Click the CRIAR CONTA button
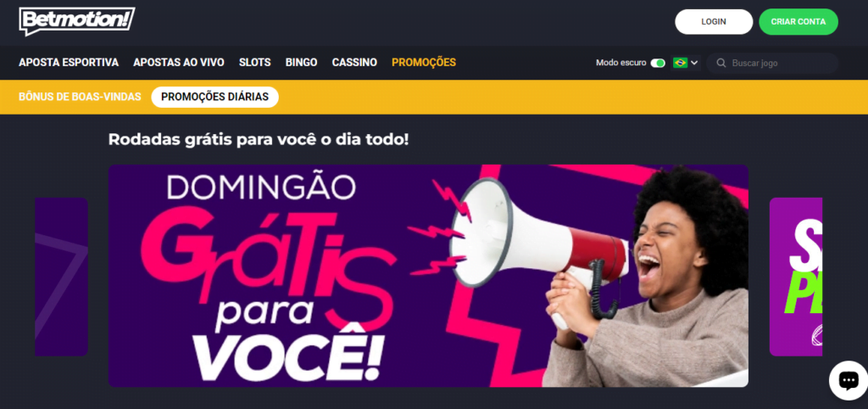The image size is (868, 409). 798,21
